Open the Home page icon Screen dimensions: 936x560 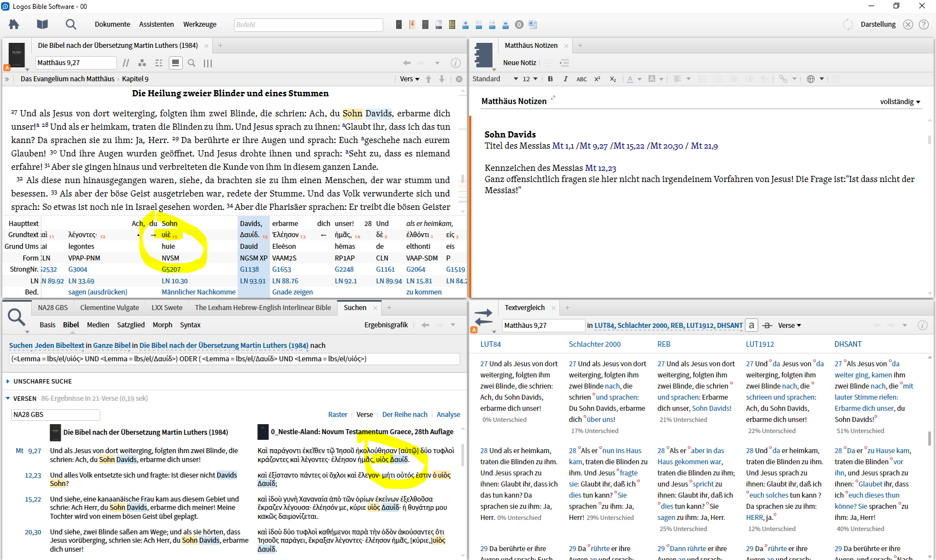(14, 24)
